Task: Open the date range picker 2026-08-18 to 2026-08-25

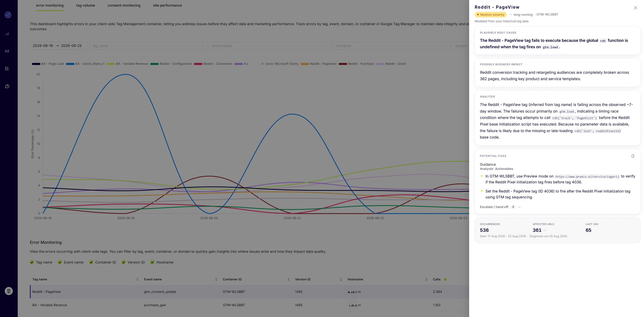Action: (59, 46)
